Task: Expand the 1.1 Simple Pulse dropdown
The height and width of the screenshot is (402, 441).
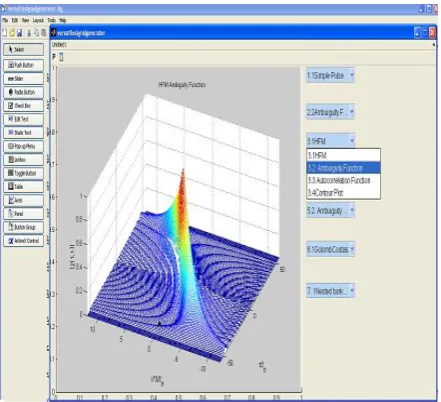Action: (351, 76)
